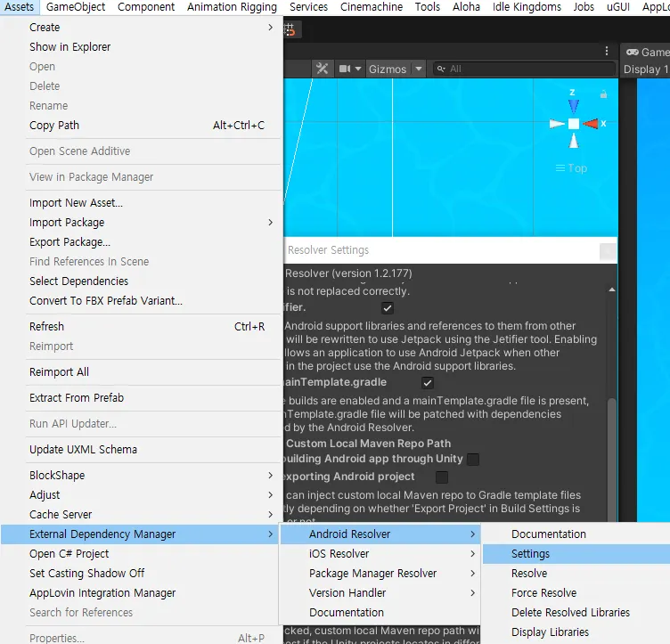Image resolution: width=670 pixels, height=644 pixels.
Task: Open the Animation Rigging menu
Action: pyautogui.click(x=232, y=7)
